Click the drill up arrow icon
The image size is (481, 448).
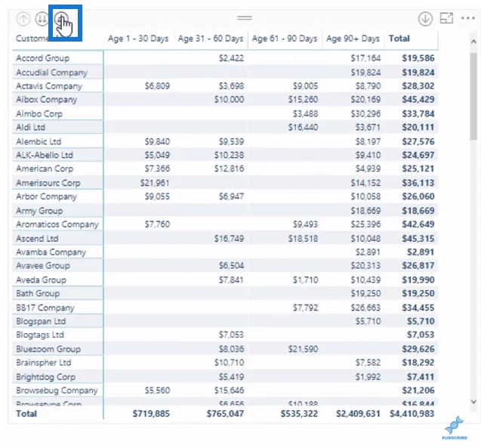click(23, 19)
